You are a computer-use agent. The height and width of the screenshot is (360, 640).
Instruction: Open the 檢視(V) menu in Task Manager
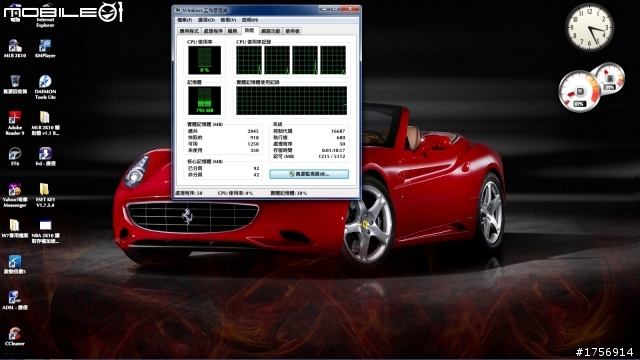pos(228,20)
